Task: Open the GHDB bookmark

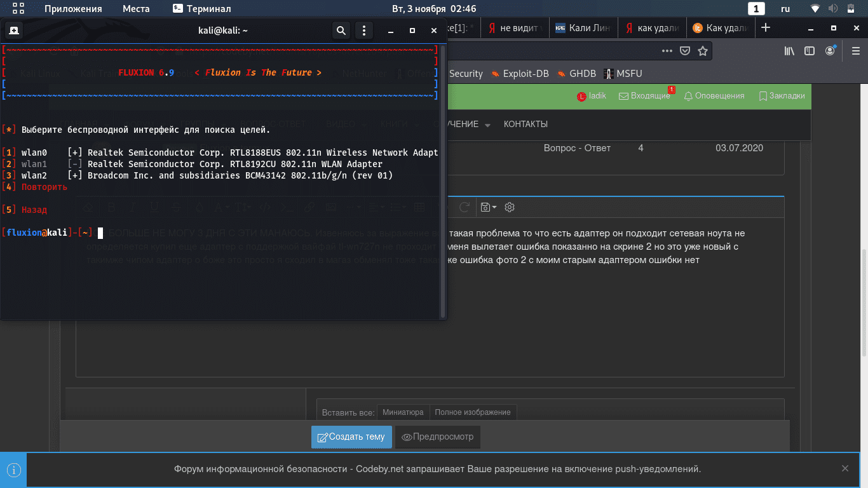Action: (577, 74)
